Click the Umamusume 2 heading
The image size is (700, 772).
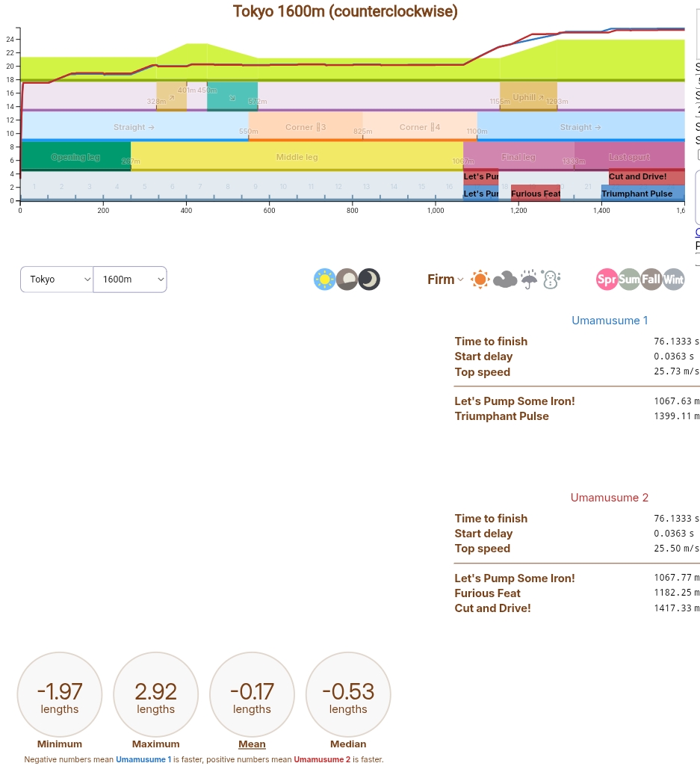pyautogui.click(x=610, y=498)
